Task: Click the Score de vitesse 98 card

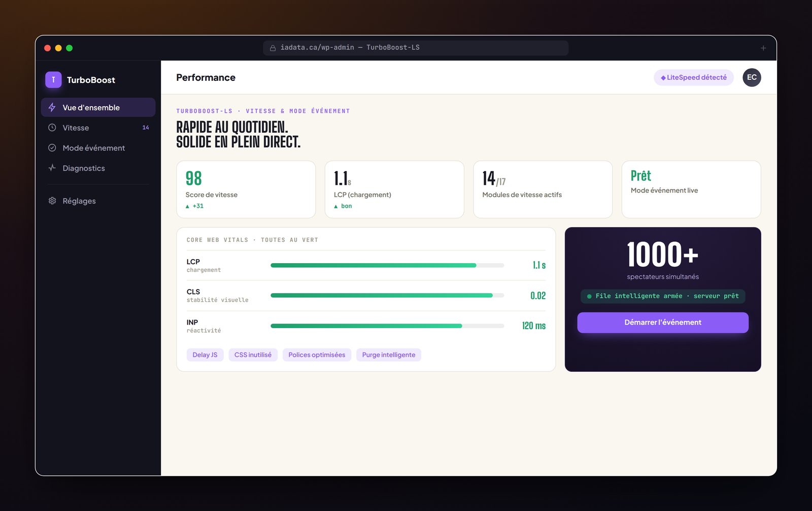Action: 246,189
